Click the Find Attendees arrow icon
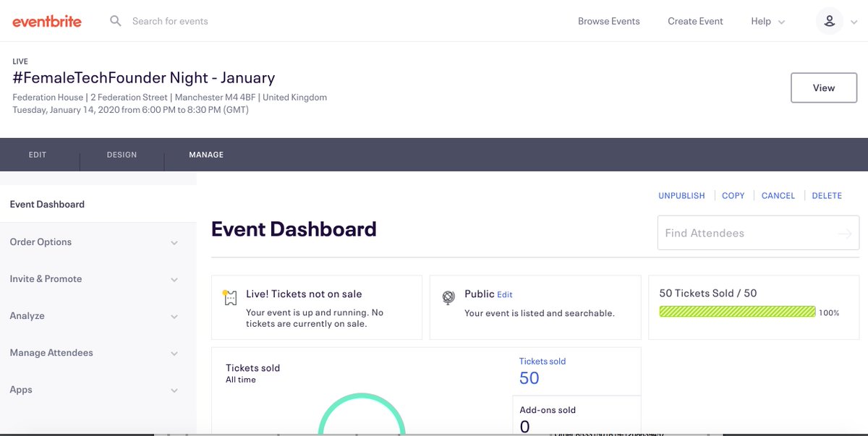 845,234
